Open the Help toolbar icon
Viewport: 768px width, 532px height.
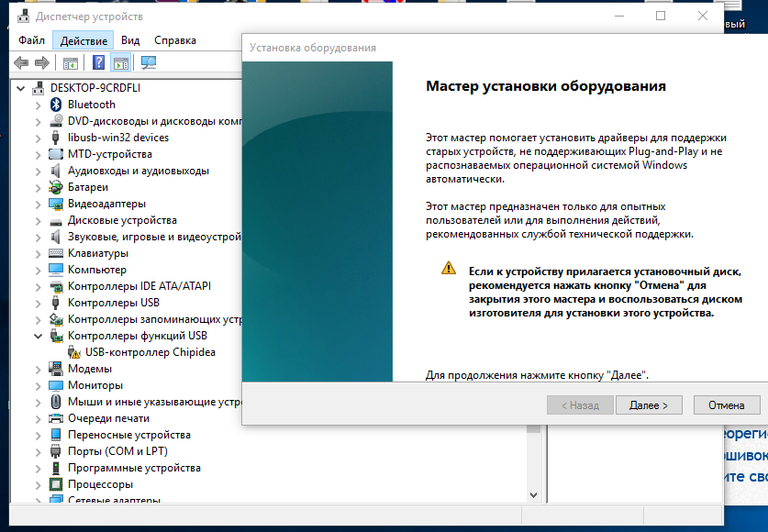coord(98,63)
